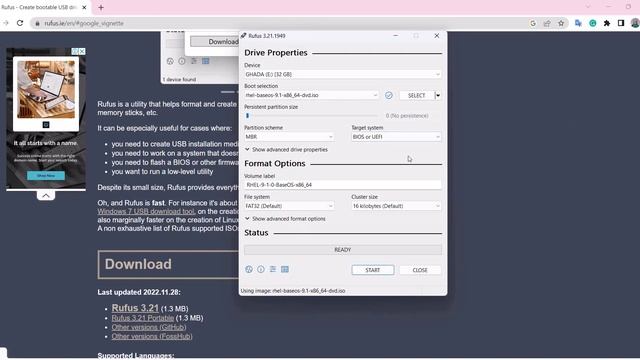
Task: Collapse the ad with the up chevron
Action: click(x=46, y=196)
